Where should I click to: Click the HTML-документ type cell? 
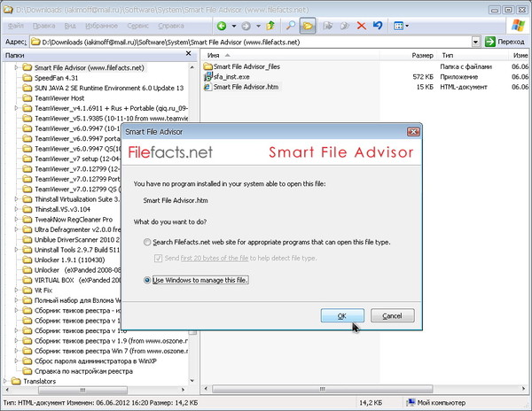464,87
